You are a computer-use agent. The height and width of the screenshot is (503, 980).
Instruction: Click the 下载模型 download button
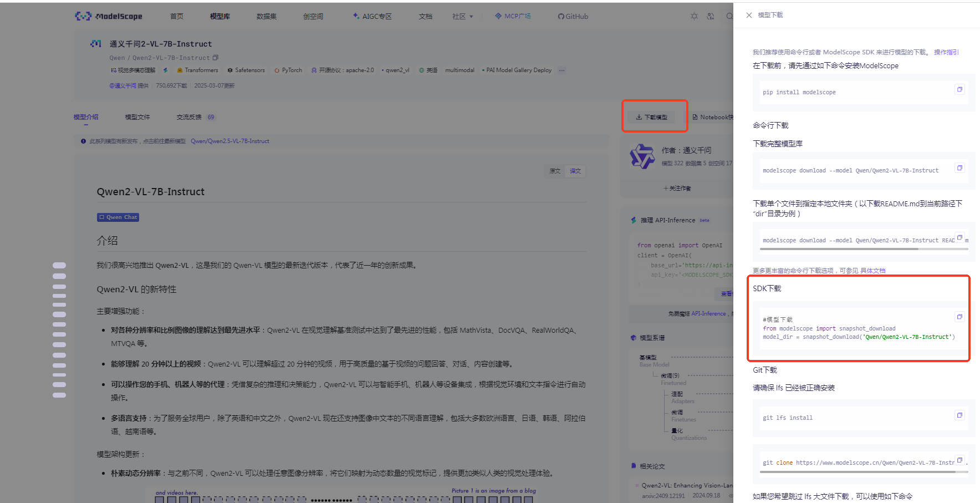(652, 117)
